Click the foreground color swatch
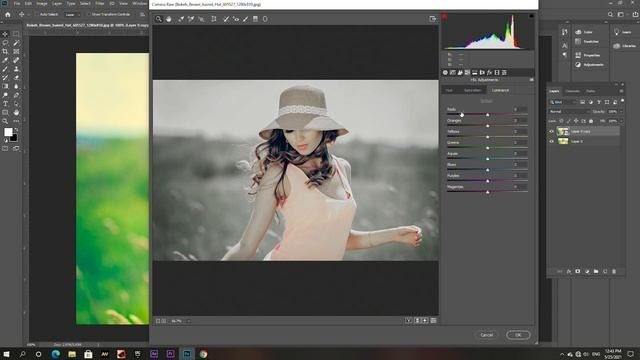Viewport: 640px width, 360px height. (x=8, y=132)
